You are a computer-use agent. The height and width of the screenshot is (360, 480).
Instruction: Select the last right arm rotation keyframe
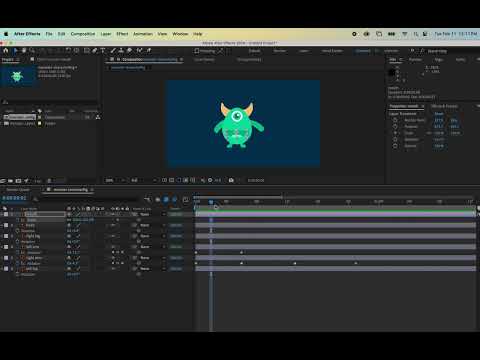pos(356,263)
